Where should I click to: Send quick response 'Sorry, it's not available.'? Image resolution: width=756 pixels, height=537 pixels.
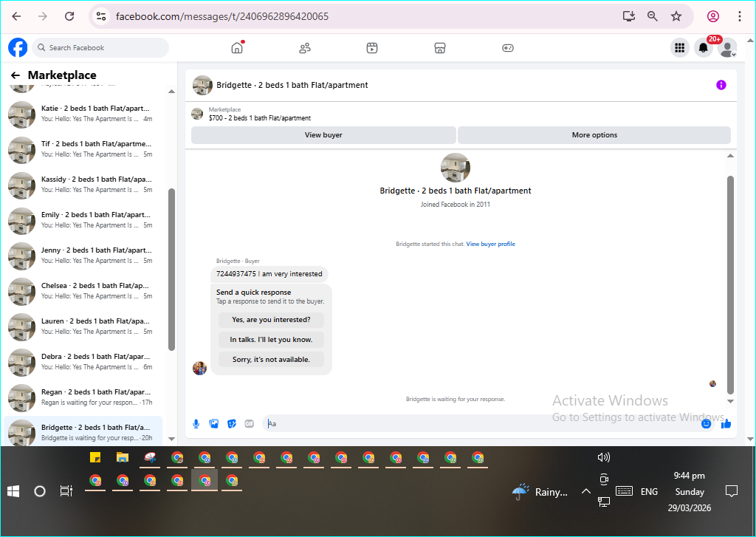click(x=271, y=360)
